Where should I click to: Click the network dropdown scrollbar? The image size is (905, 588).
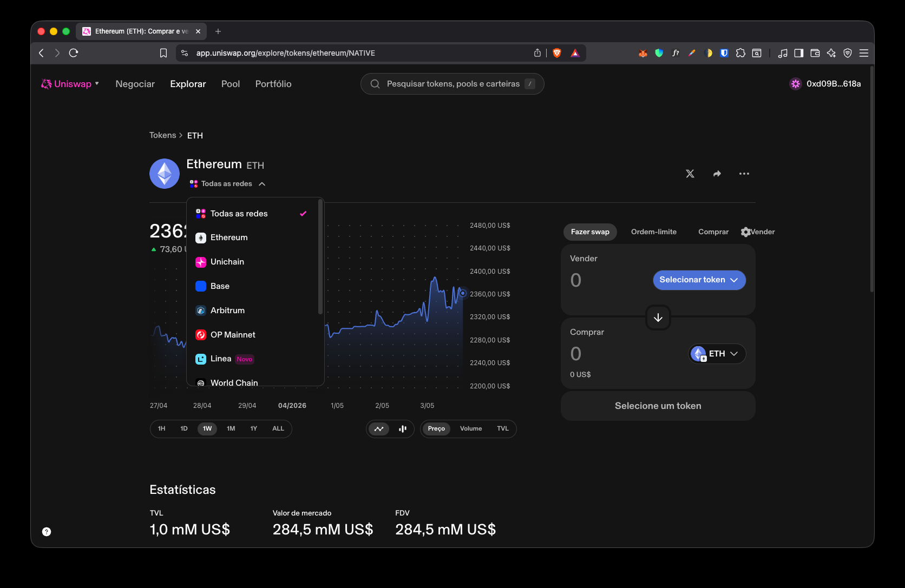[320, 257]
